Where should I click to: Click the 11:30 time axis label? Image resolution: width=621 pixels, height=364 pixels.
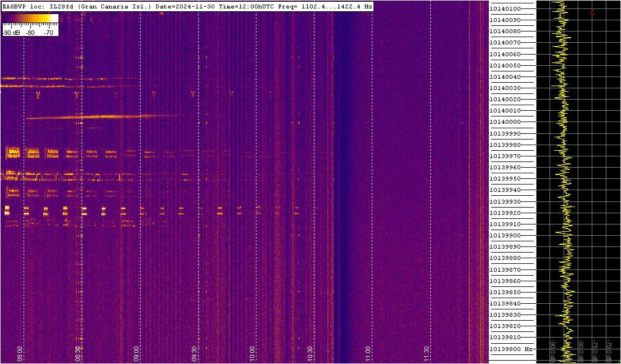coord(426,354)
